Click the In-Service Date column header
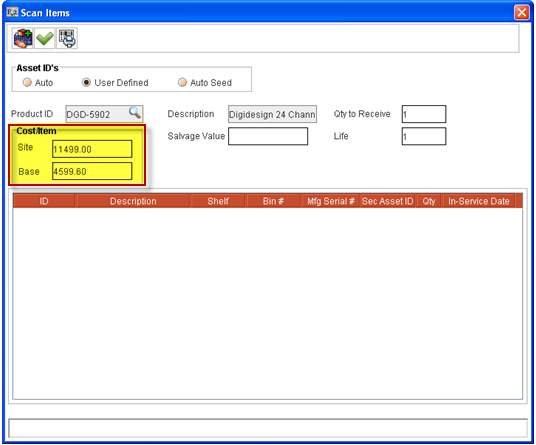Image resolution: width=536 pixels, height=445 pixels. pos(479,201)
